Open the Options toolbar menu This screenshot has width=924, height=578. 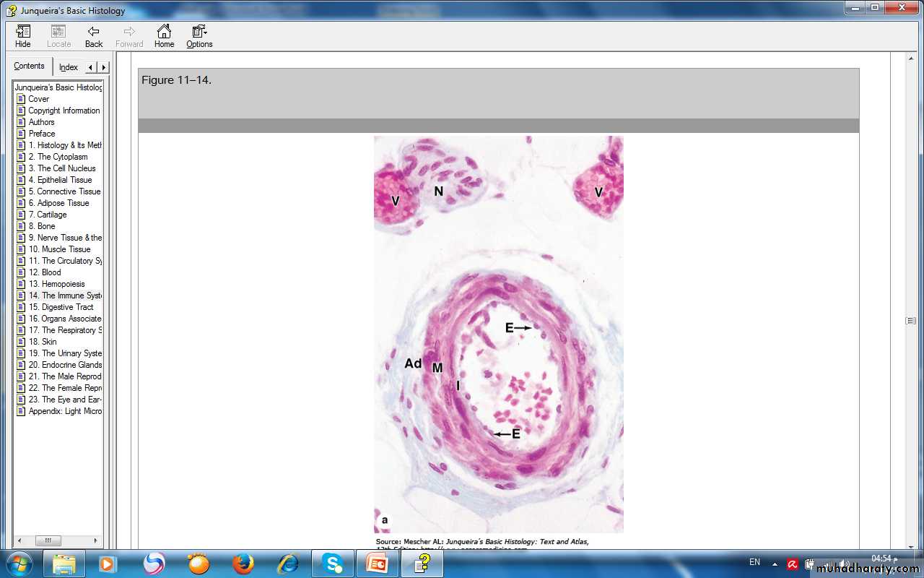(x=199, y=36)
